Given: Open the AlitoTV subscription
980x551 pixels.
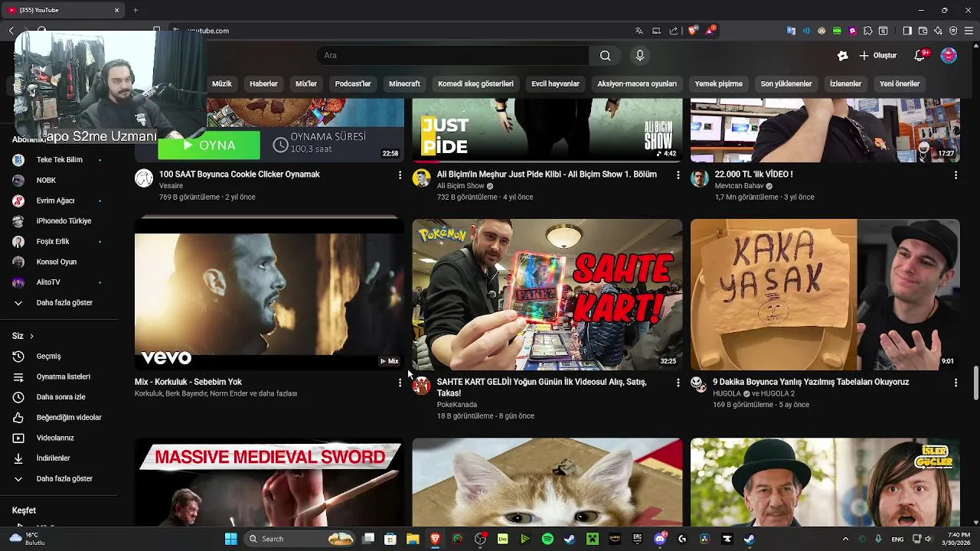Looking at the screenshot, I should 48,282.
